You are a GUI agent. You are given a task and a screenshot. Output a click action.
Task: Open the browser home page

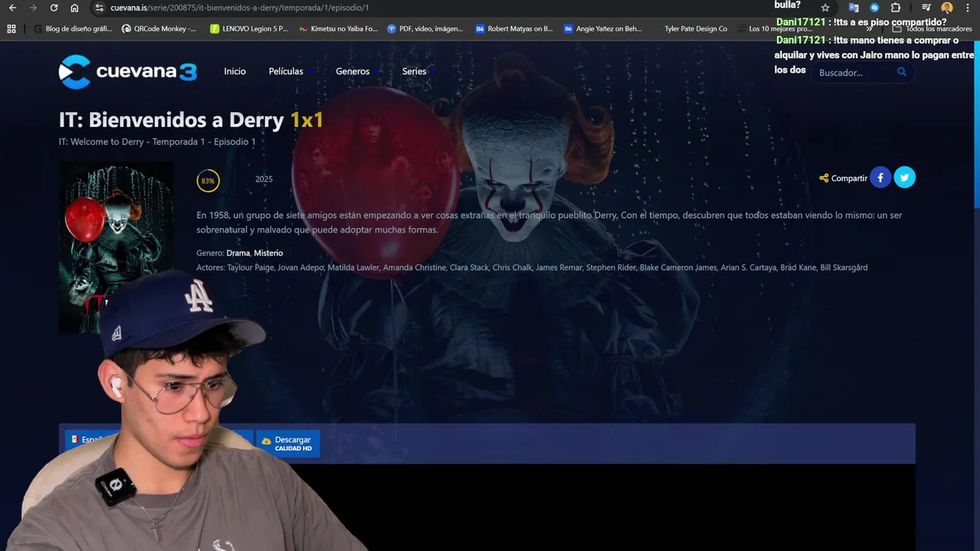[x=74, y=8]
